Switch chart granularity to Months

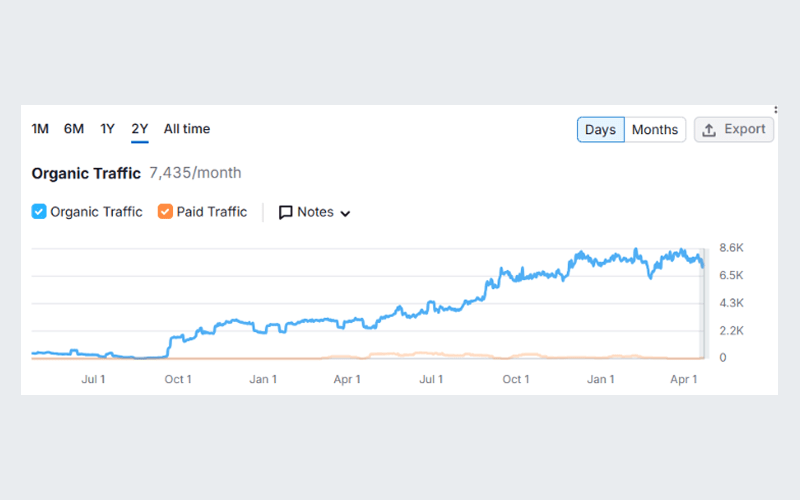pos(655,130)
